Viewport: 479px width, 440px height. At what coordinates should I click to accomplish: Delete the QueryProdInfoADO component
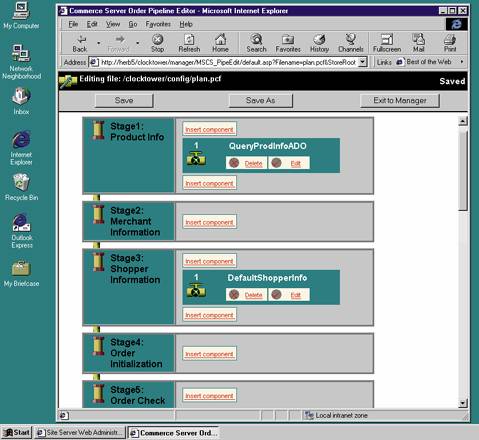pyautogui.click(x=246, y=163)
